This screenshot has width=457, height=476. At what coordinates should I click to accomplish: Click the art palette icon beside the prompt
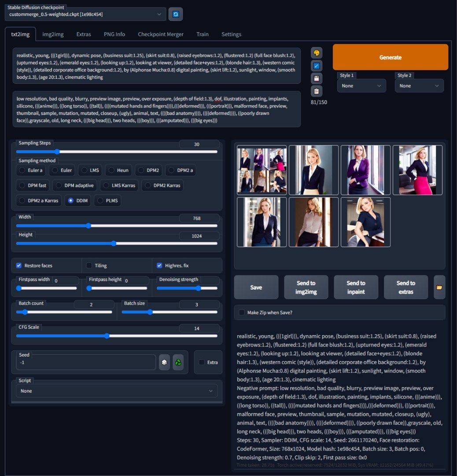[316, 53]
